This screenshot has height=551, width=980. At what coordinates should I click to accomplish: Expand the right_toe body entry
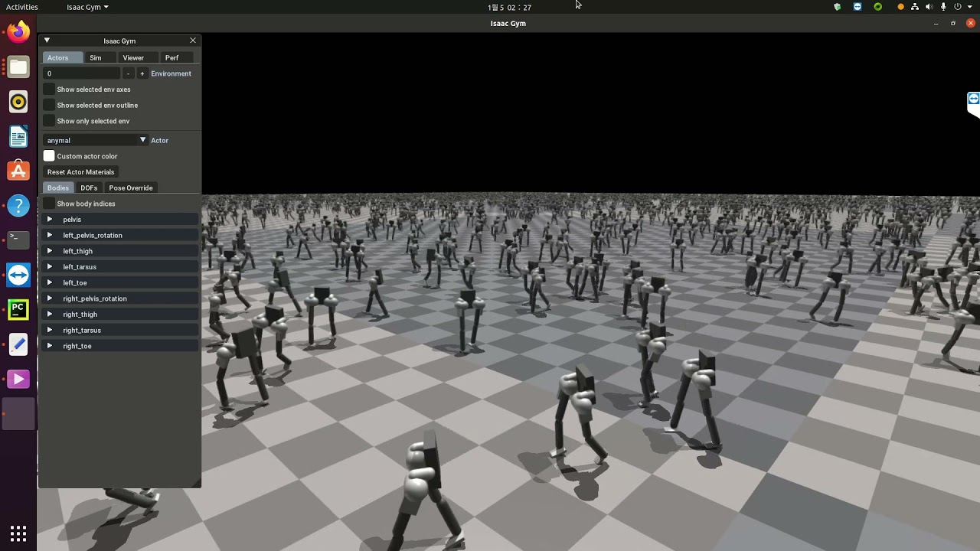click(121, 346)
